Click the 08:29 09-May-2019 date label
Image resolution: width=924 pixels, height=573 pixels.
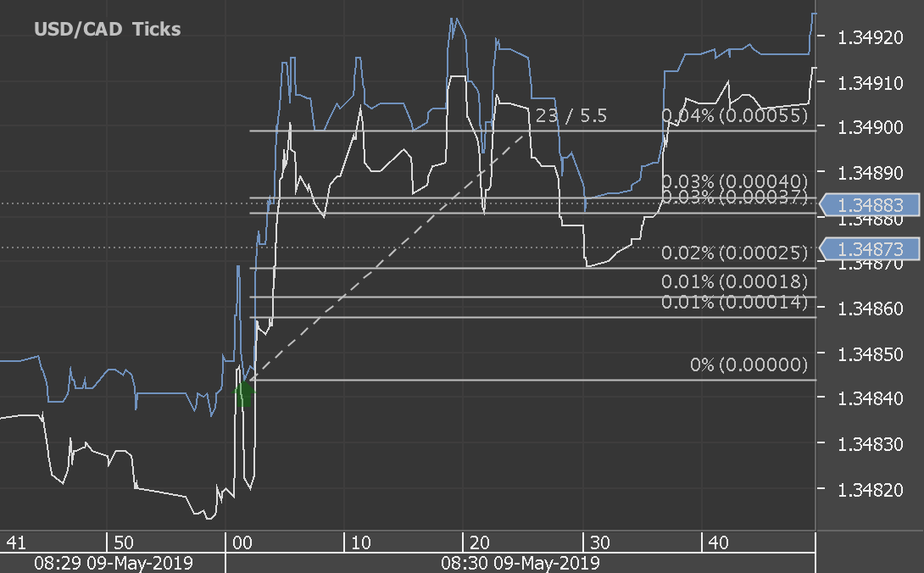pos(113,562)
